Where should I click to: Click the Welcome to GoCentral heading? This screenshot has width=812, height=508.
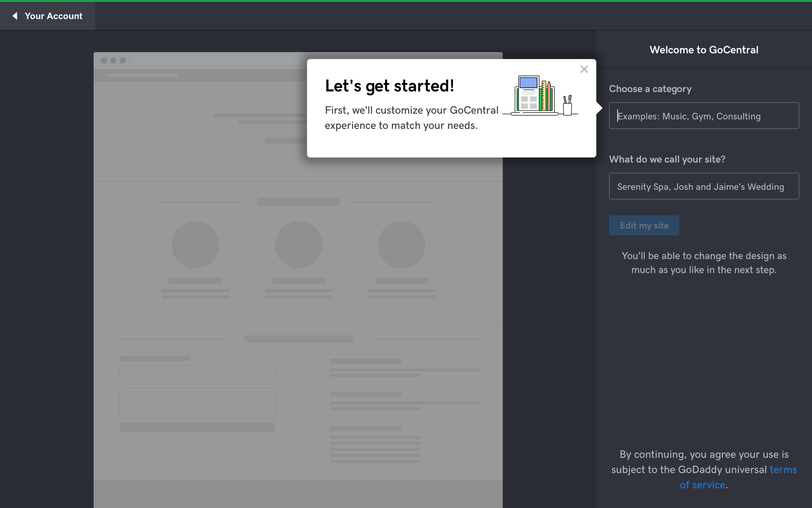click(x=704, y=50)
